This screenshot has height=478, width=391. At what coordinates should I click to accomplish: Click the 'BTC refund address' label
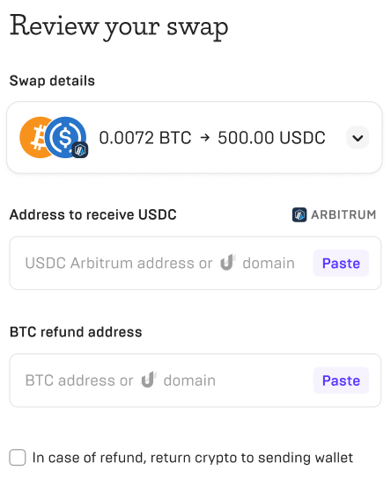pyautogui.click(x=76, y=332)
